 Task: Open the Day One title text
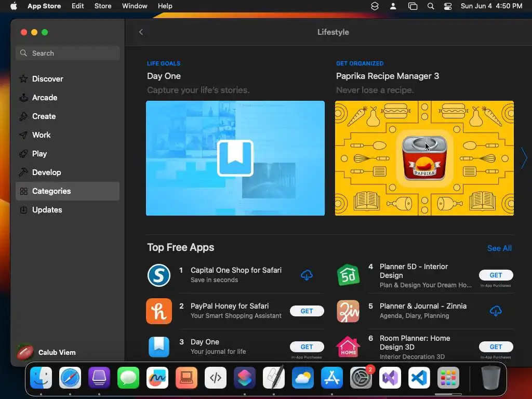click(164, 76)
